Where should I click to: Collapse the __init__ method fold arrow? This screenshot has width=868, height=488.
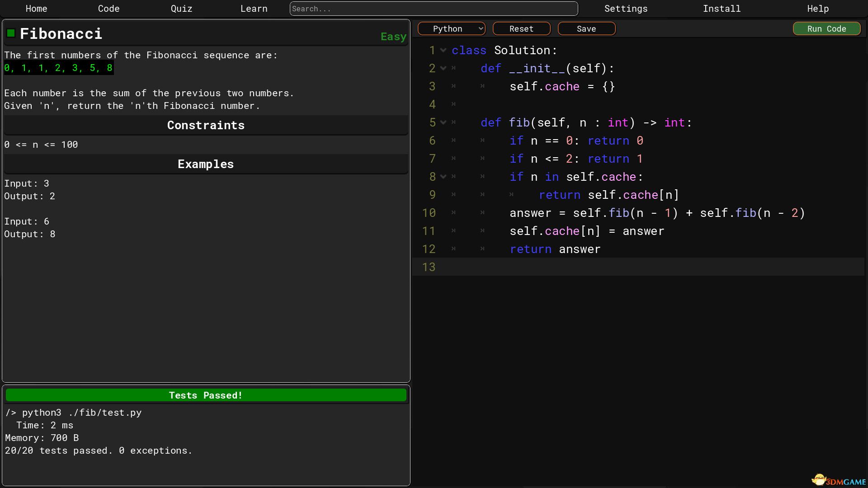click(443, 68)
